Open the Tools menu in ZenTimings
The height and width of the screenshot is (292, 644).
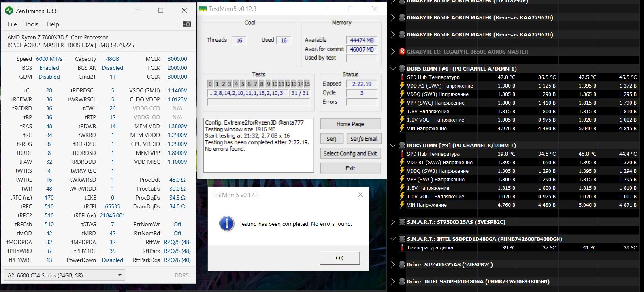coord(32,24)
